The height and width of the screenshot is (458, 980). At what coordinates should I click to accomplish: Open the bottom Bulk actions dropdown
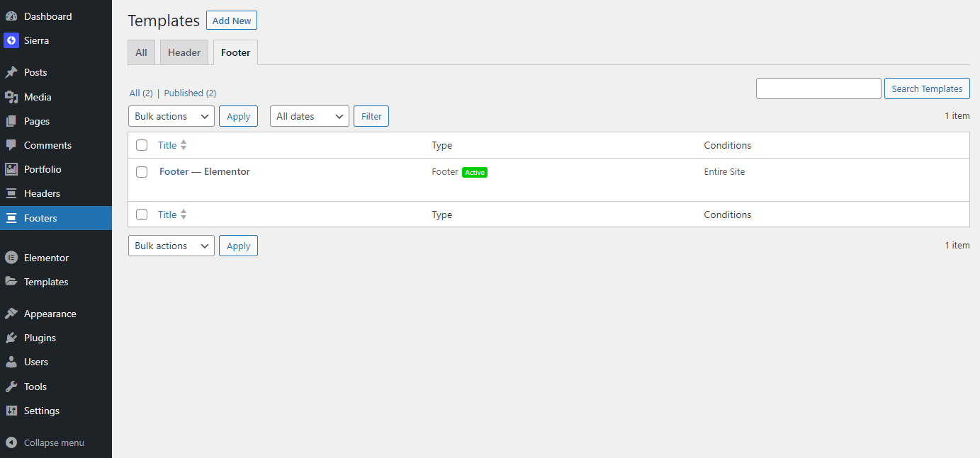[x=171, y=246]
